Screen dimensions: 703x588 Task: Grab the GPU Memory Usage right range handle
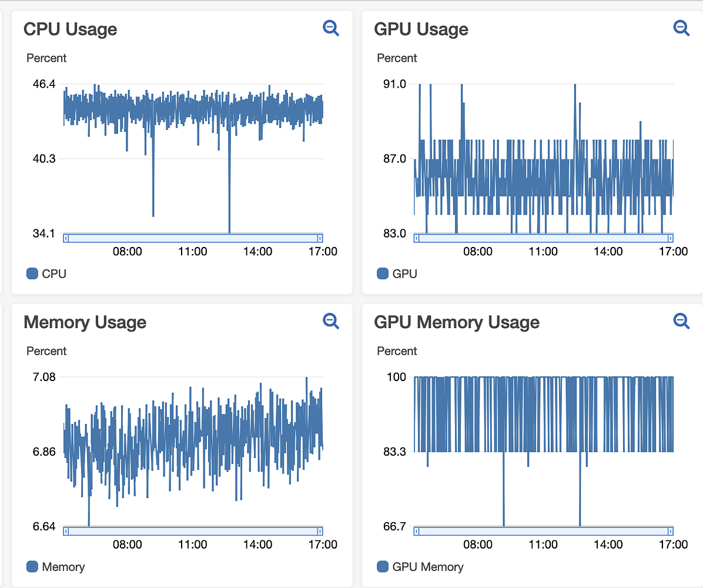pyautogui.click(x=670, y=531)
